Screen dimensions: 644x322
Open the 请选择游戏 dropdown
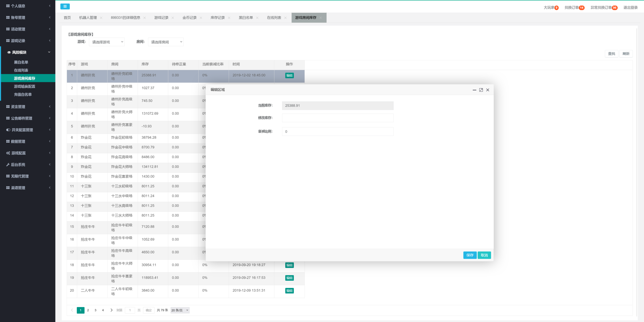tap(107, 42)
